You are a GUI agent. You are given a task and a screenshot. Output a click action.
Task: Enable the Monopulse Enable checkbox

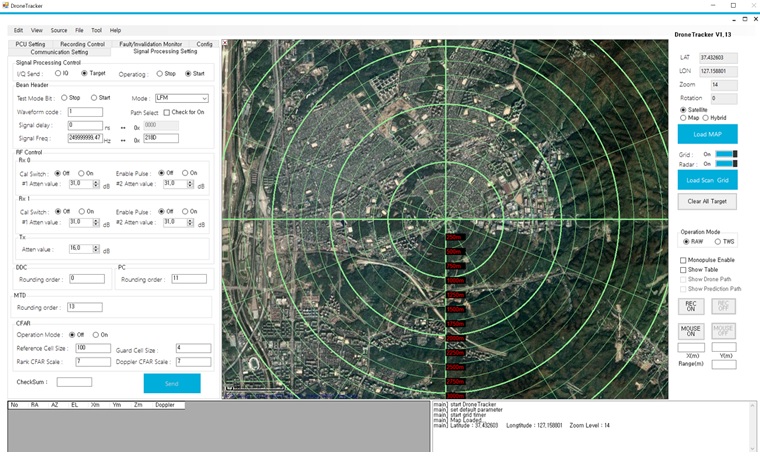point(683,260)
